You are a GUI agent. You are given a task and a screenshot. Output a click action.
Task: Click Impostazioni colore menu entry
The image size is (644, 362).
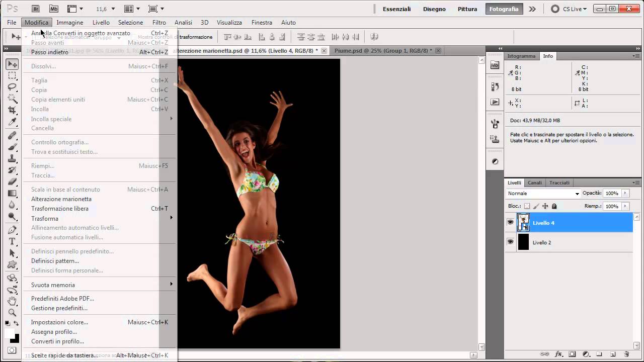(x=59, y=322)
